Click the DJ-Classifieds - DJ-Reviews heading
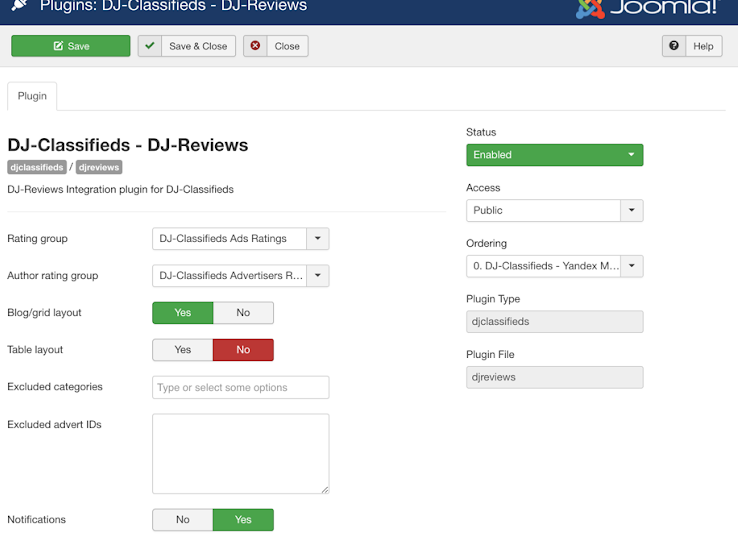This screenshot has width=738, height=551. tap(128, 145)
